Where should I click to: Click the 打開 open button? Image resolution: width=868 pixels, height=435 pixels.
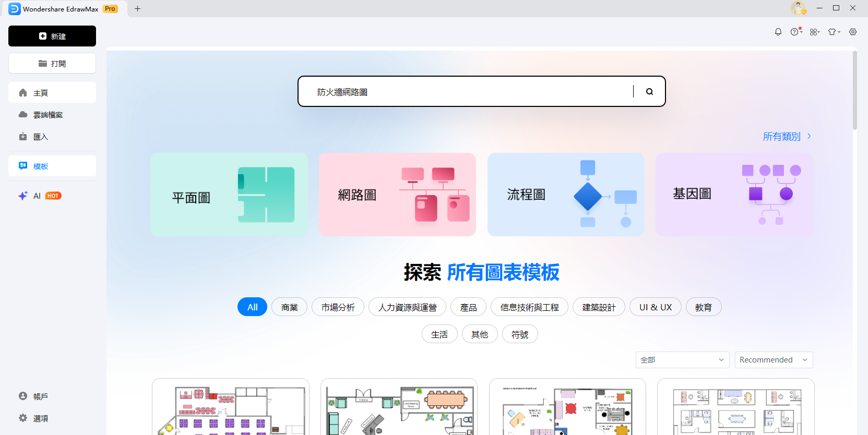(52, 63)
